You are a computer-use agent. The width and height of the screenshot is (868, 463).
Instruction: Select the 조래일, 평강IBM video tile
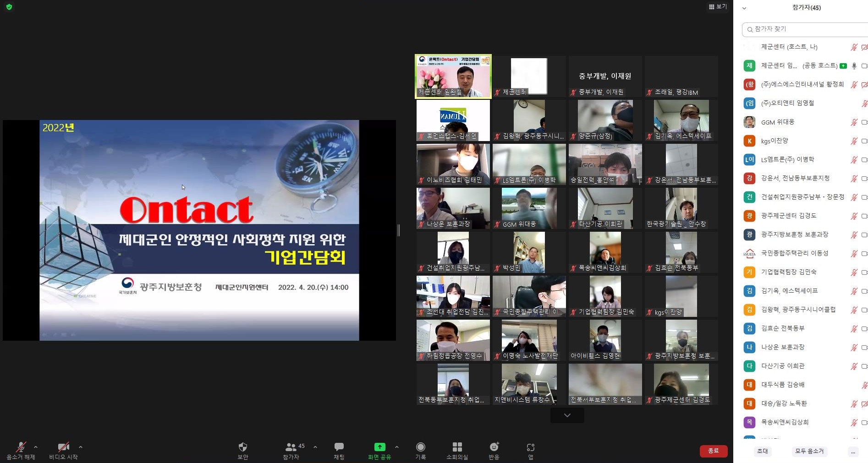pyautogui.click(x=681, y=76)
